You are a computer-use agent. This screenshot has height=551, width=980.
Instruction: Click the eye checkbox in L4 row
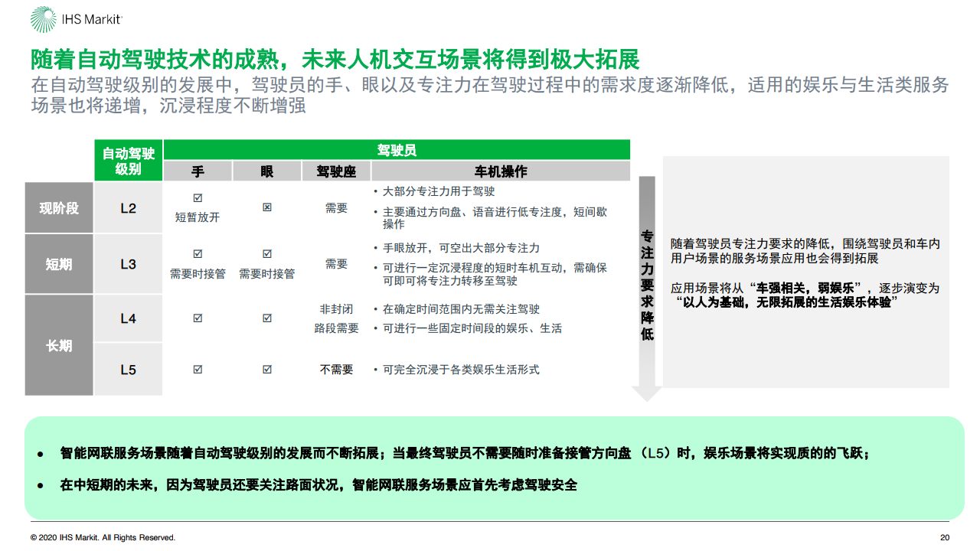click(266, 318)
